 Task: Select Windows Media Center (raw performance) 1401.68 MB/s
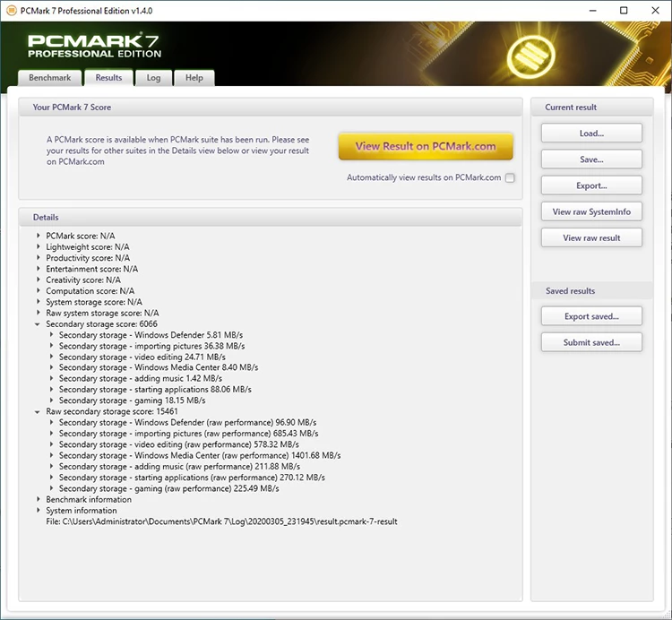pos(200,455)
